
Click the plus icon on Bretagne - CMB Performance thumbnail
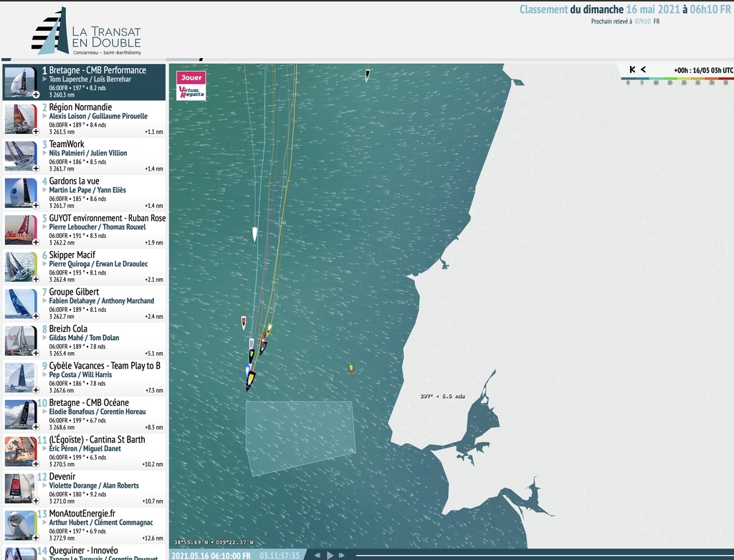coord(36,95)
